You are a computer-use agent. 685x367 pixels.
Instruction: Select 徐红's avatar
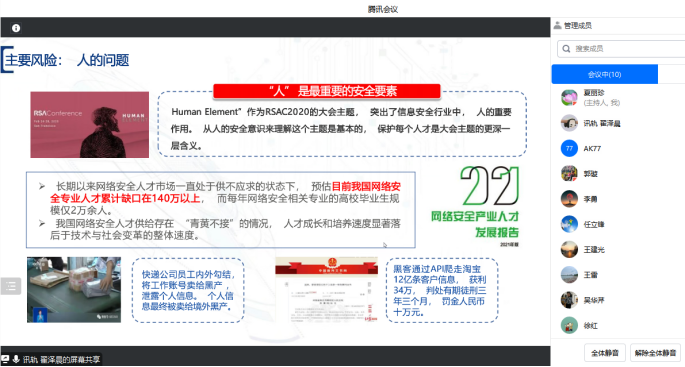pos(569,325)
